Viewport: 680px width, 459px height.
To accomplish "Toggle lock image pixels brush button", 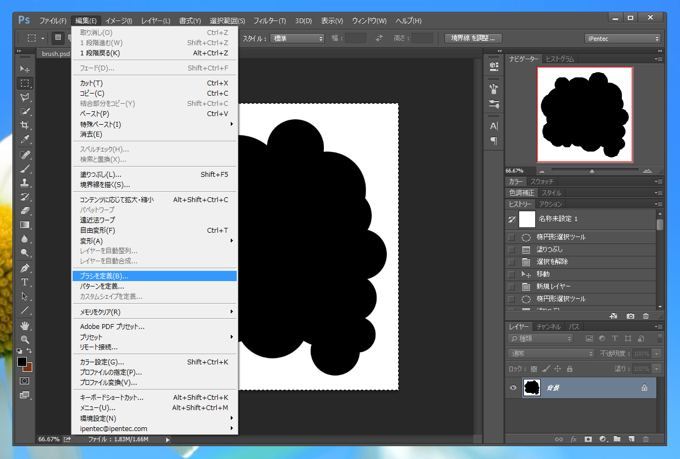I will [546, 369].
